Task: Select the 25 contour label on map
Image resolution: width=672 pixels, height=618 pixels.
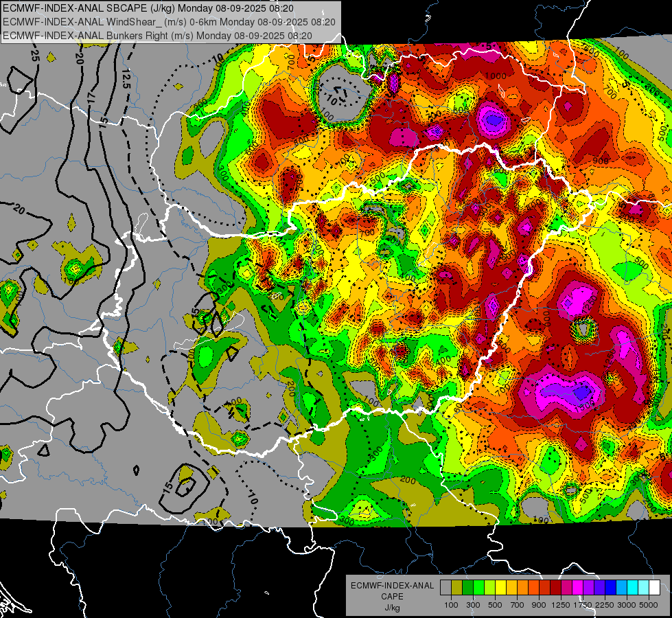Action: pos(35,56)
